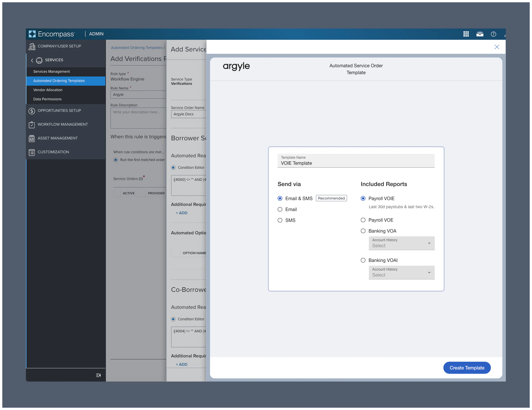This screenshot has width=532, height=410.
Task: Select Borrower Condition Editor radio with [4000] condition
Action: coord(173,168)
